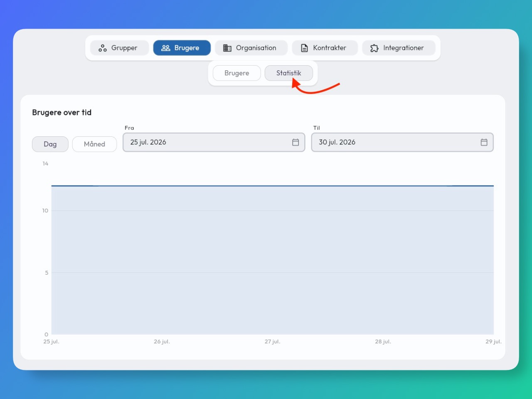
Task: Click the puzzle icon beside Integrationer
Action: click(x=374, y=48)
